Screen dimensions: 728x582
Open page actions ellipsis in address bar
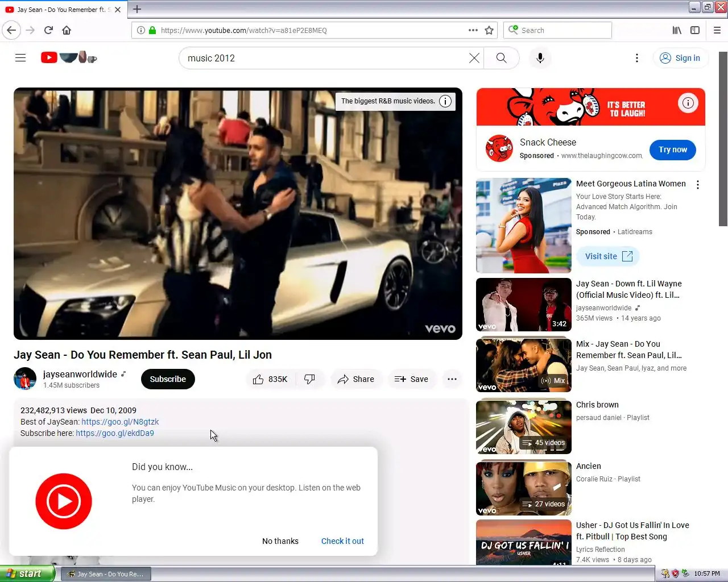[473, 30]
